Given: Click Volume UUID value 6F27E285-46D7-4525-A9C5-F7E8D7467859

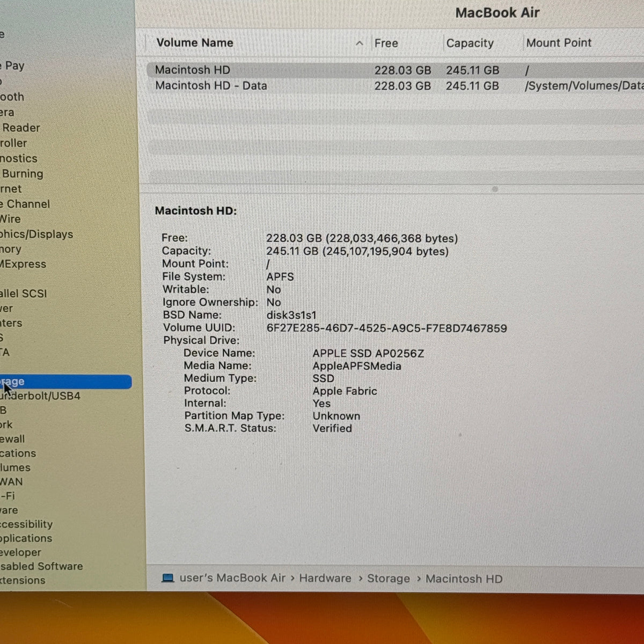Looking at the screenshot, I should tap(386, 328).
